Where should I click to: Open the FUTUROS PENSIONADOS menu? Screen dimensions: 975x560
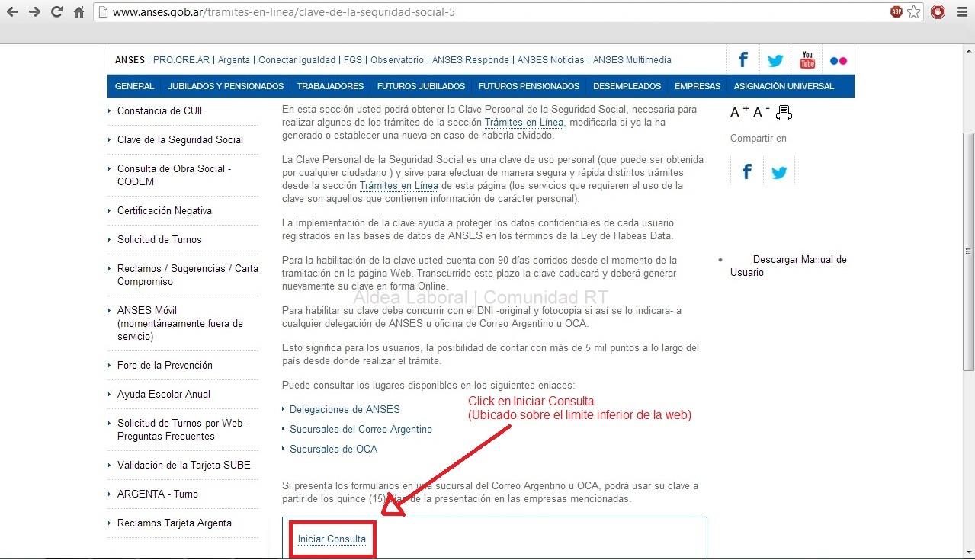pos(529,86)
